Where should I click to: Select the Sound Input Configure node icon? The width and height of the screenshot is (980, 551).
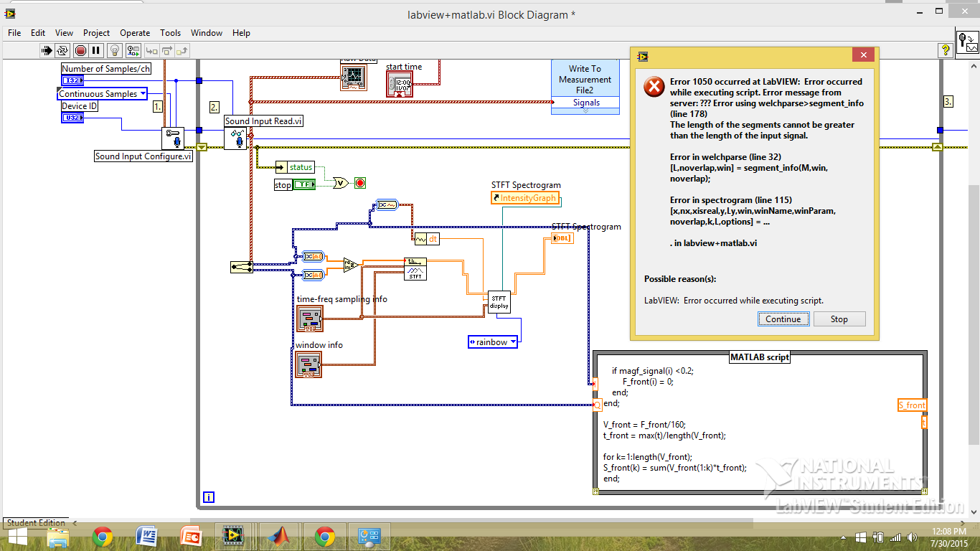click(173, 138)
